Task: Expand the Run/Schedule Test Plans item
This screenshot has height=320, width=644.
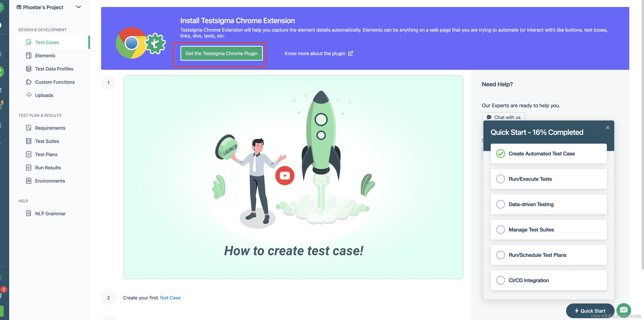Action: pyautogui.click(x=537, y=255)
